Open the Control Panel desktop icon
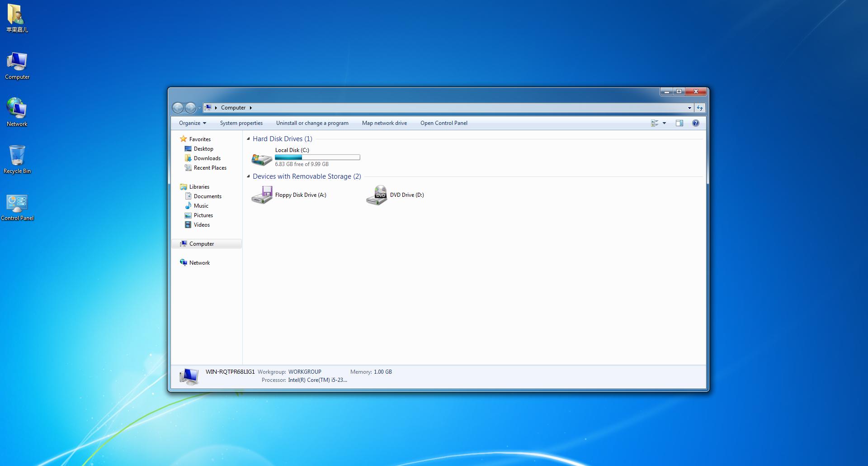Viewport: 868px width, 466px height. [17, 207]
